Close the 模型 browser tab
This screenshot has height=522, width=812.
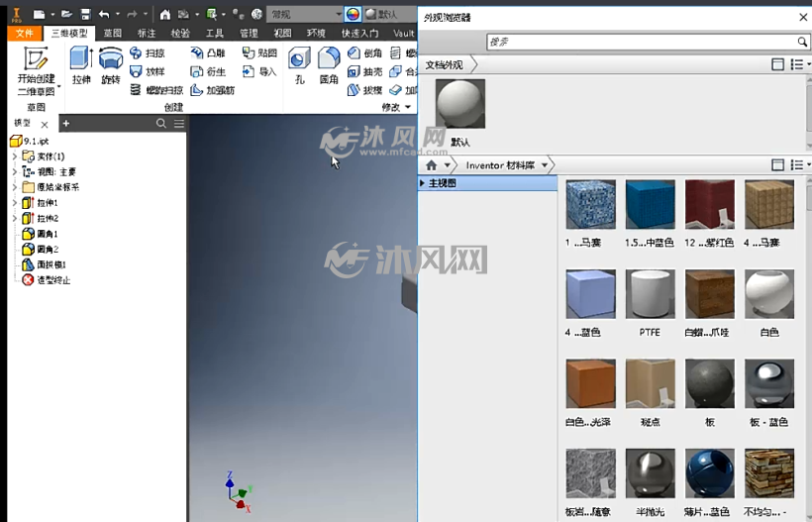(45, 125)
